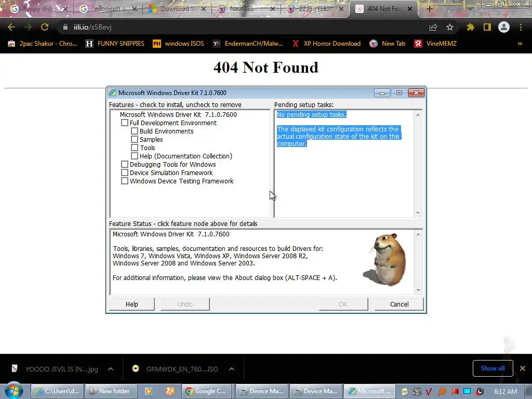The image size is (532, 399).
Task: Open the tab search chevron in Chrome
Action: point(470,9)
